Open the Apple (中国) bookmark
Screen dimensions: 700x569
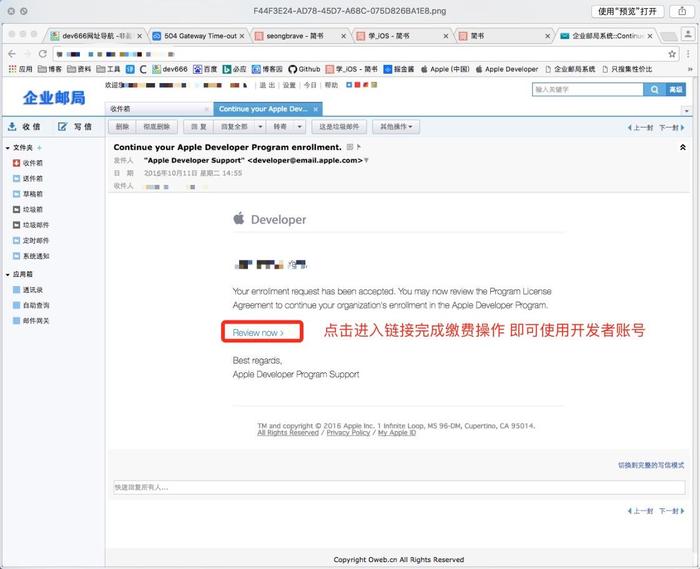coord(445,69)
